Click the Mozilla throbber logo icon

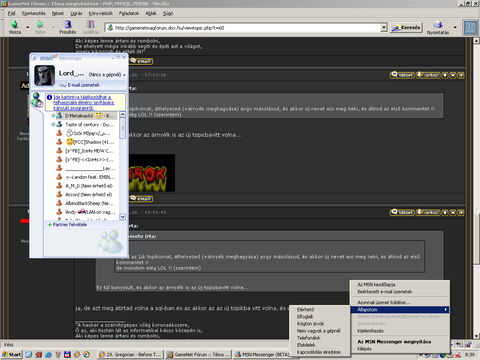click(x=470, y=27)
